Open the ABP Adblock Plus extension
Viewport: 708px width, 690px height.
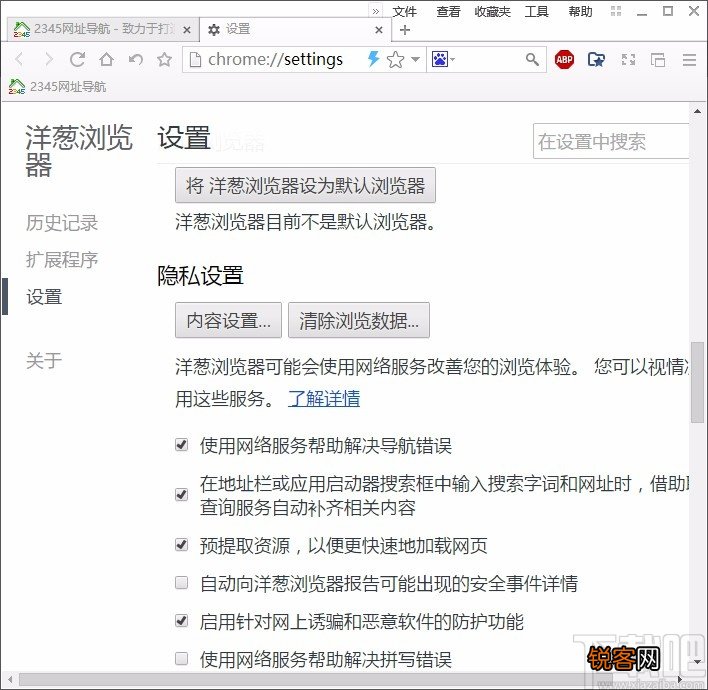tap(564, 59)
